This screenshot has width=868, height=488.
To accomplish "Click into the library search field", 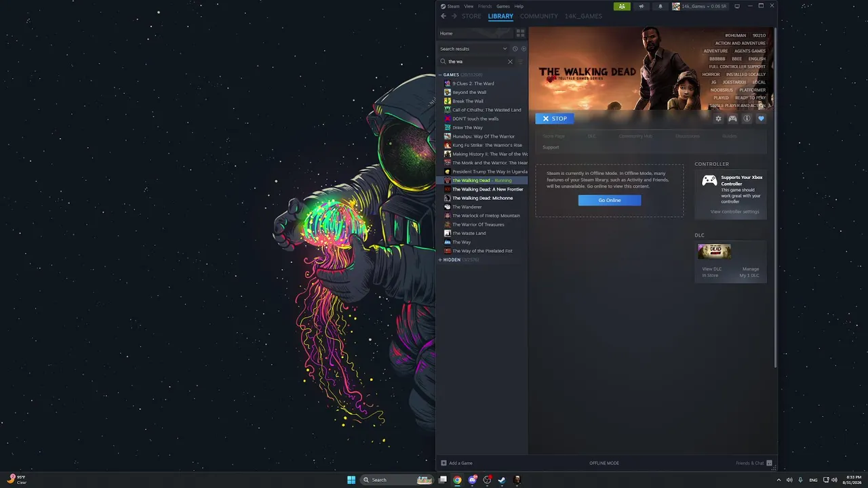I will [x=477, y=62].
